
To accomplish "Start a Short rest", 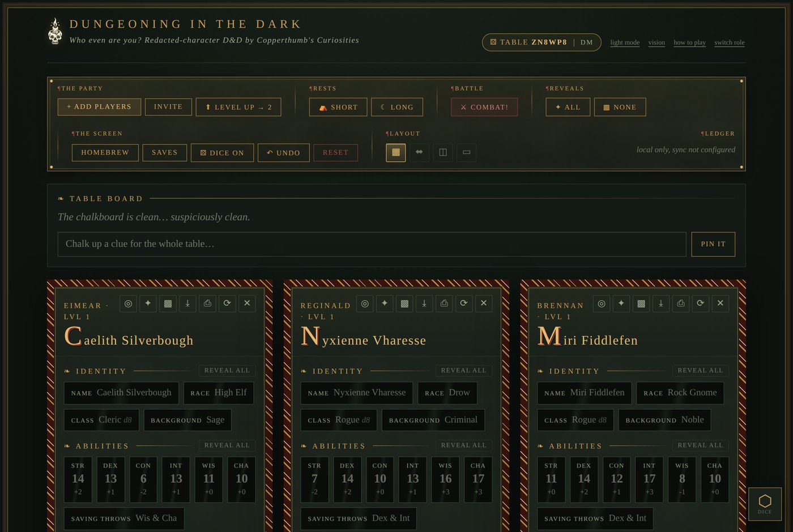I will pyautogui.click(x=338, y=107).
